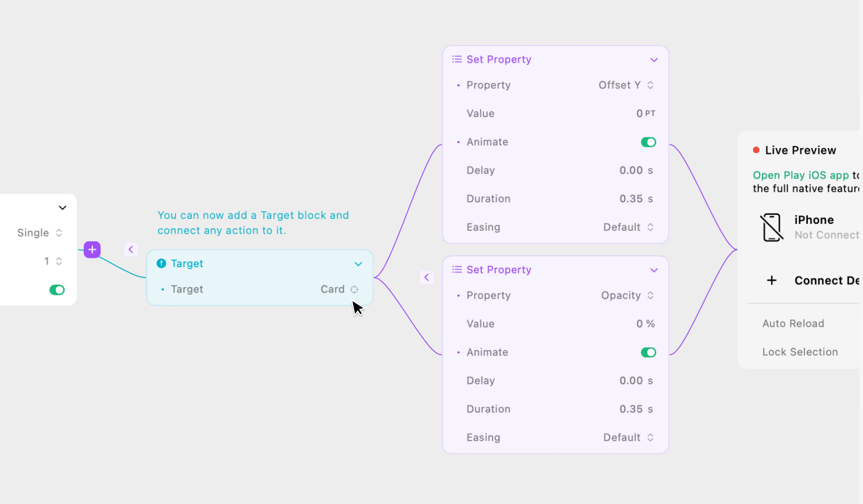Click the crosshair target picker next to Card
Viewport: 863px width, 504px height.
(x=354, y=290)
